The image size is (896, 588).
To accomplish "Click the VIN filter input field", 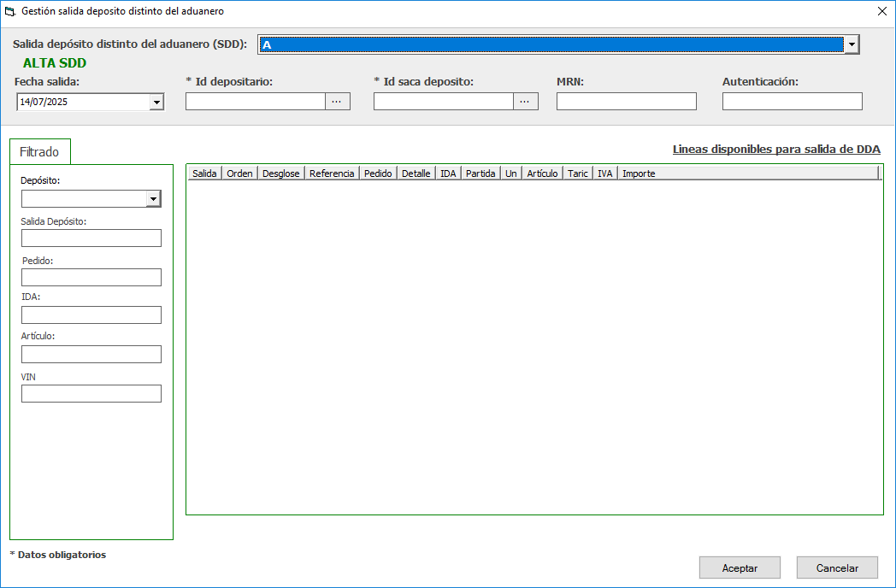I will coord(91,394).
